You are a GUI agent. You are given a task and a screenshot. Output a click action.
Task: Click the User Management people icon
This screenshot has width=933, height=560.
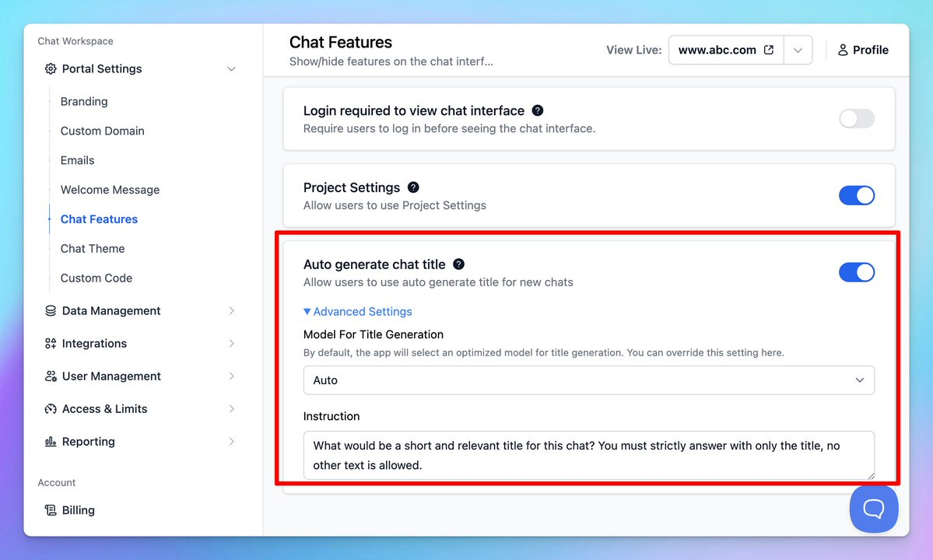pos(51,376)
